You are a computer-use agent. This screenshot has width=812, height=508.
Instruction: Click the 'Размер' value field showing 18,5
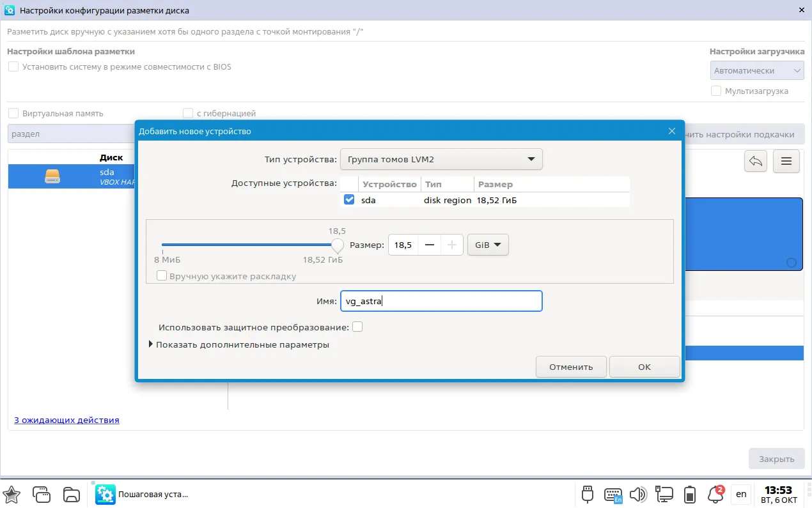(x=403, y=245)
